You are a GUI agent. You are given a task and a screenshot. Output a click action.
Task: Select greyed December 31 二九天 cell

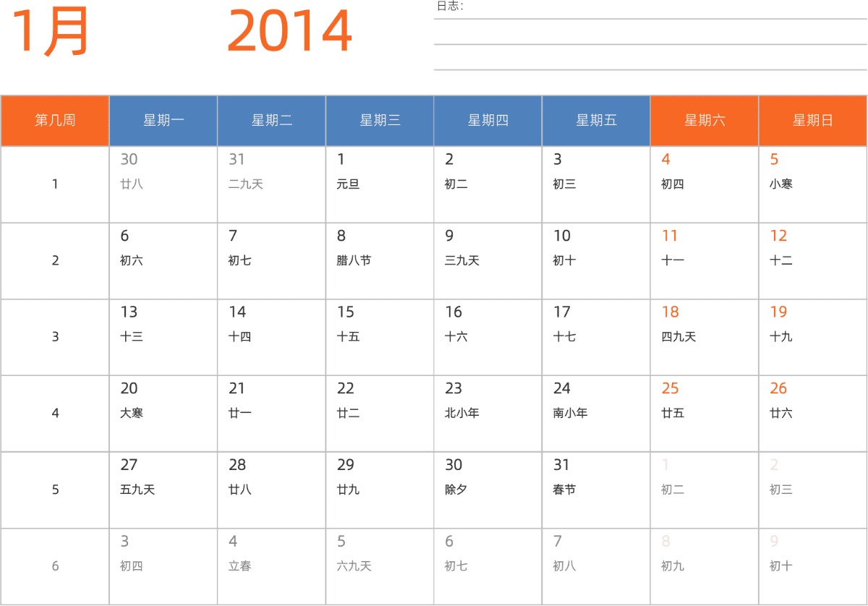(272, 184)
